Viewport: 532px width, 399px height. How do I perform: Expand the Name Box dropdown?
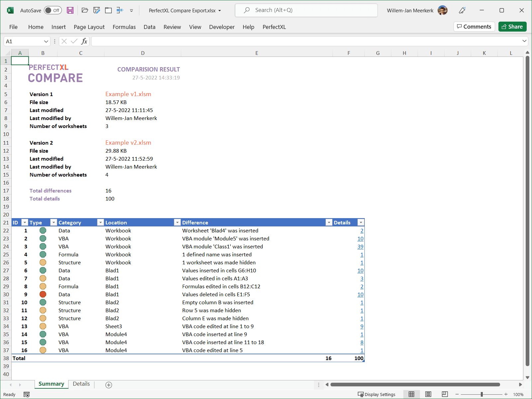tap(46, 41)
